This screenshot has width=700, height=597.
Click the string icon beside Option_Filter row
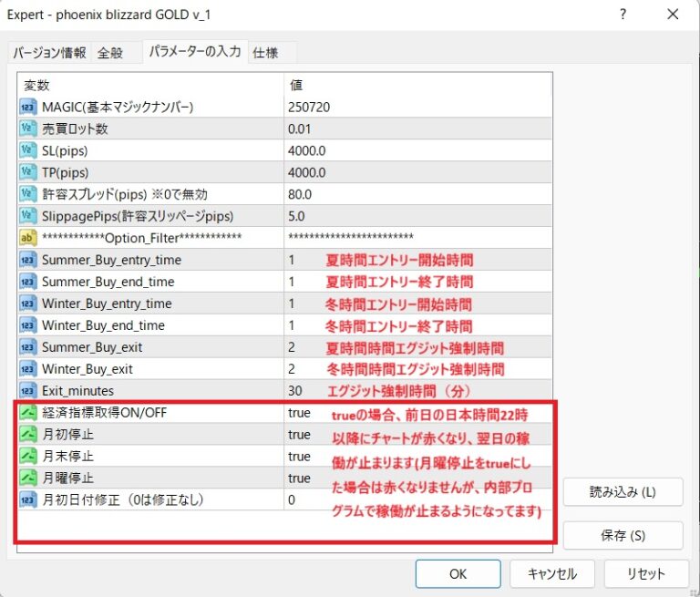point(27,238)
